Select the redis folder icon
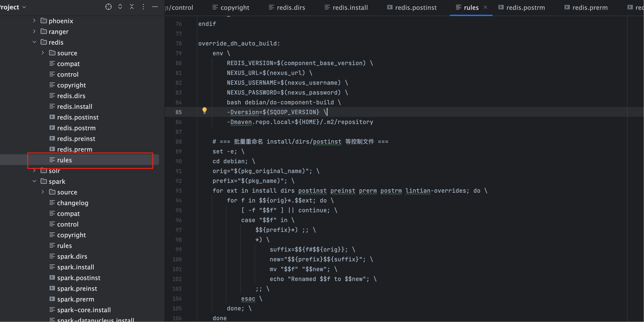Screen dimensions: 644x322 pos(44,42)
